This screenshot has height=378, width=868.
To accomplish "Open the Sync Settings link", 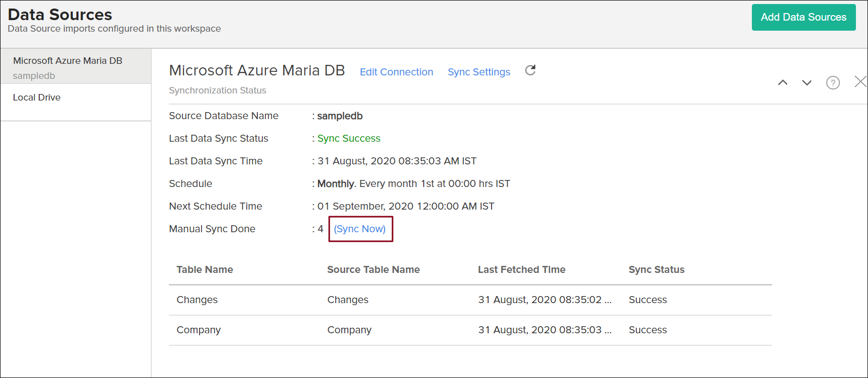I will click(x=478, y=72).
